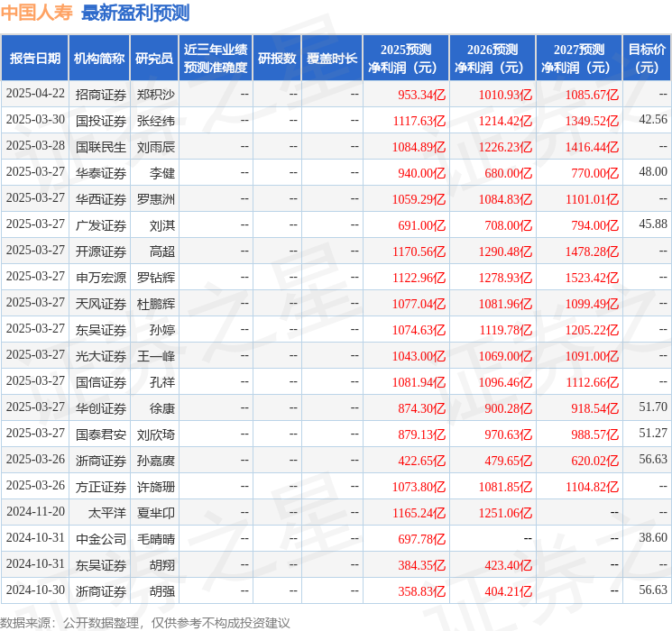Click the 1478.28亿 profit value
Image resolution: width=672 pixels, height=631 pixels.
[592, 251]
